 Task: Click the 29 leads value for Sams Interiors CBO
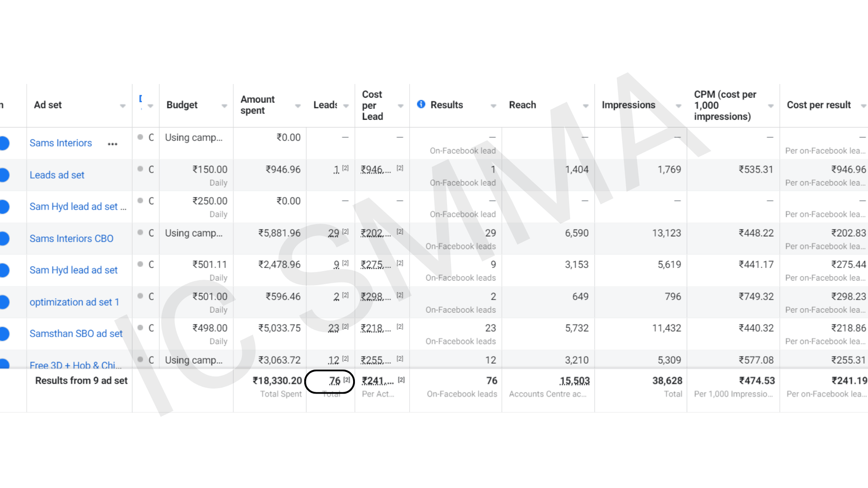[x=334, y=233]
